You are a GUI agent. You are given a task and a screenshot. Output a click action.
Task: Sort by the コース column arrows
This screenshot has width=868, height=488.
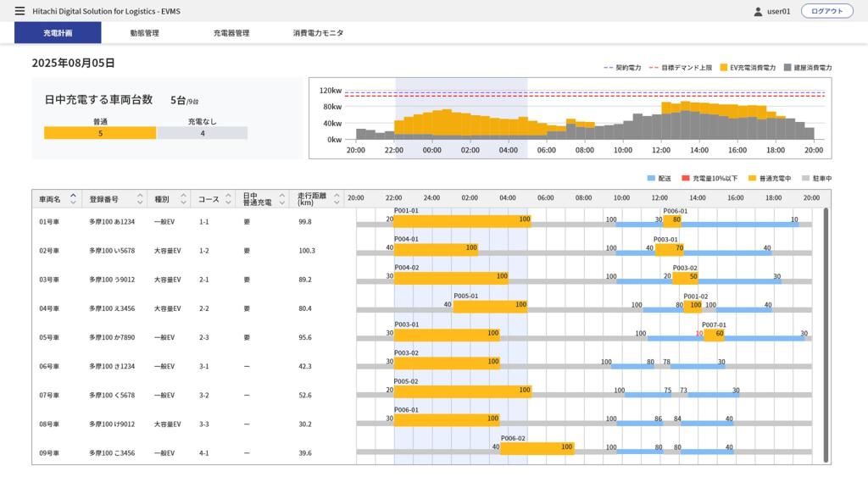[227, 199]
